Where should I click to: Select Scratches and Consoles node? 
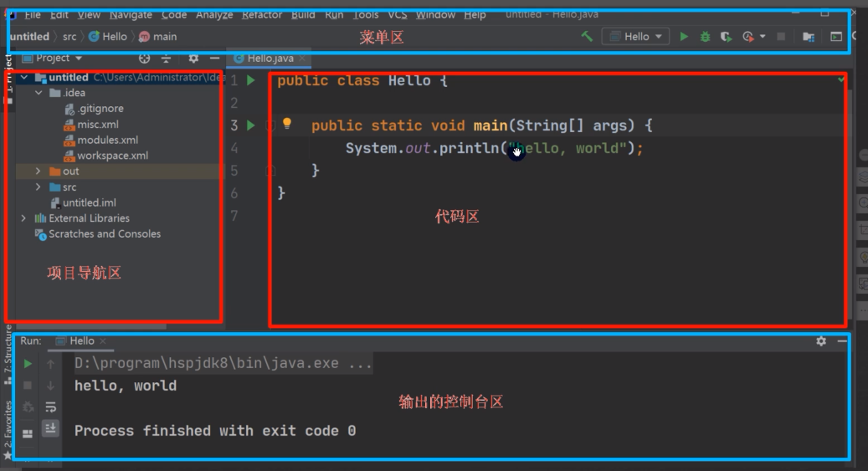pos(98,234)
